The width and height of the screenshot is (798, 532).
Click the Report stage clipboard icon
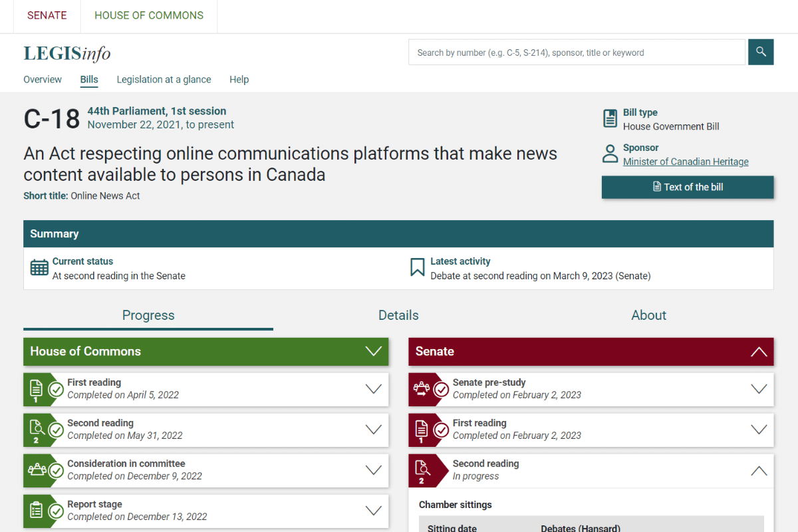pos(37,511)
